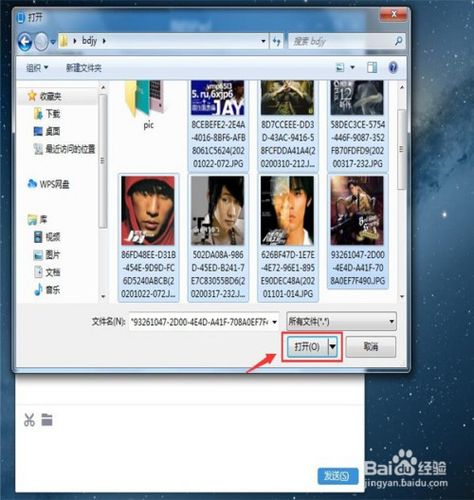
Task: Select 库 in navigation pane
Action: point(43,219)
